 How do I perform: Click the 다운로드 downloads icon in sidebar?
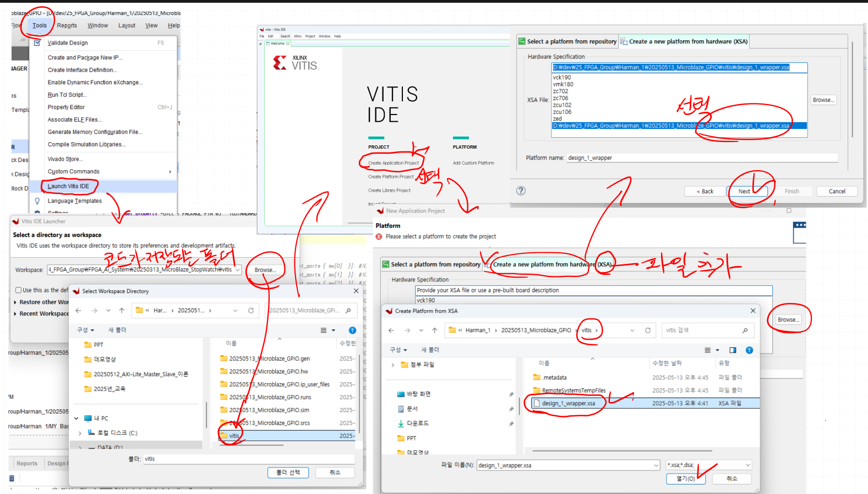(x=401, y=424)
